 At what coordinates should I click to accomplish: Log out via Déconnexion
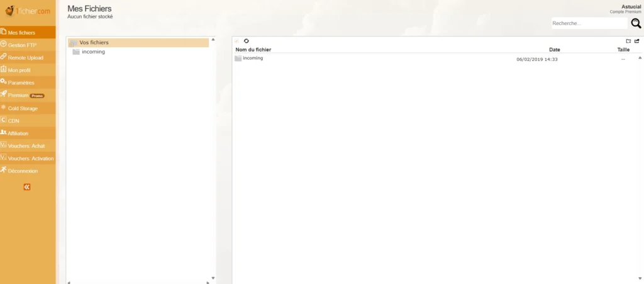pos(28,171)
